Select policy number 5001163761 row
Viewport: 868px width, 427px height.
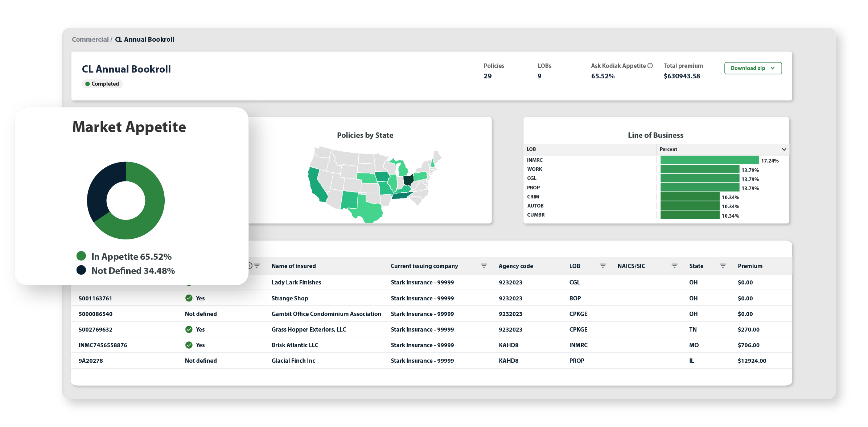coord(432,298)
